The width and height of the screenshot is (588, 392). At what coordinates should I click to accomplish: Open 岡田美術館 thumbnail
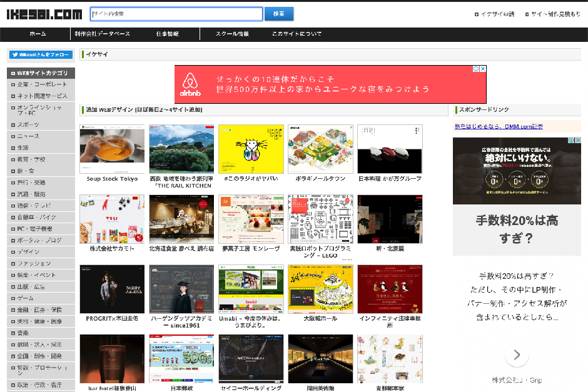(320, 359)
